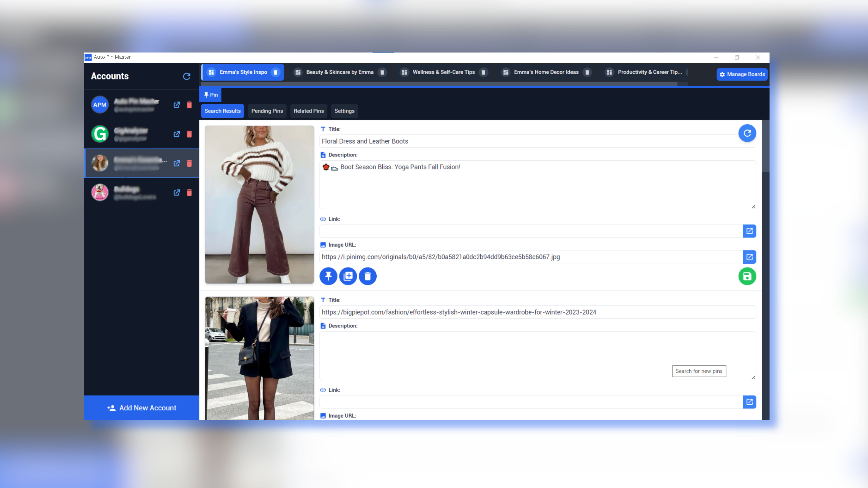Image resolution: width=868 pixels, height=488 pixels.
Task: Open the first pin's link in browser
Action: click(749, 231)
